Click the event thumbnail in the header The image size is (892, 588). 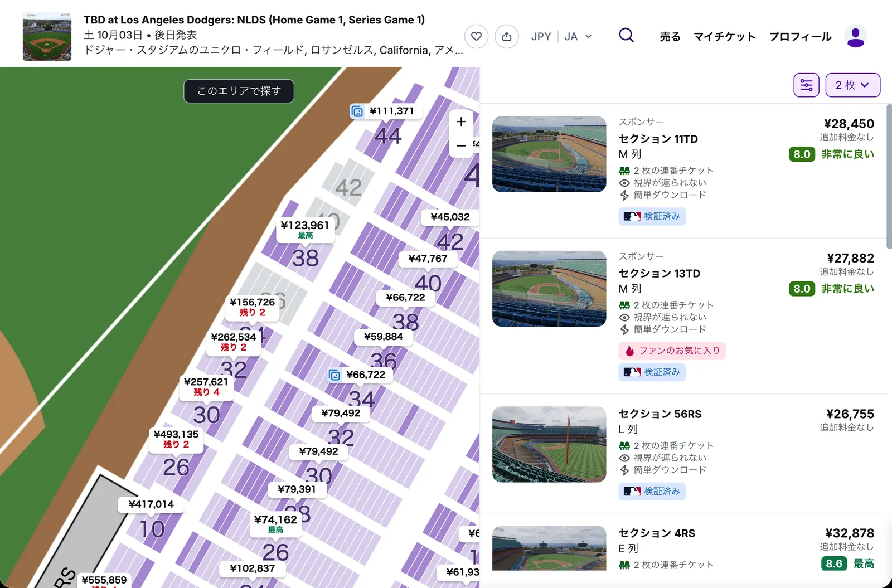point(47,36)
